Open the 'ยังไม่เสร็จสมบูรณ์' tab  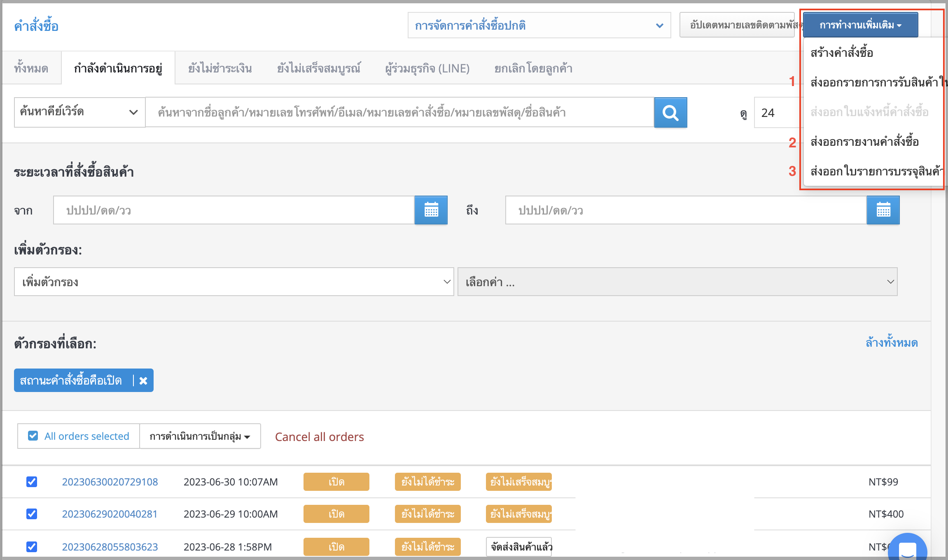coord(318,68)
